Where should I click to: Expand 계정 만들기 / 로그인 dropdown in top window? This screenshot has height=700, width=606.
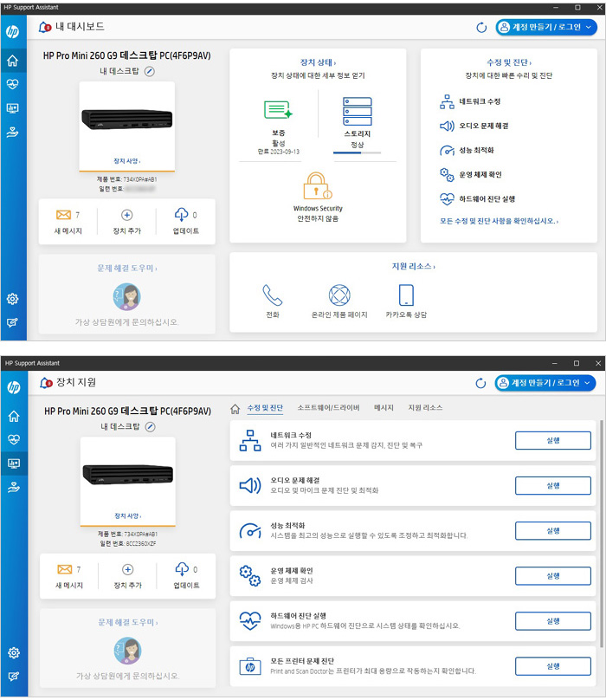coord(589,27)
